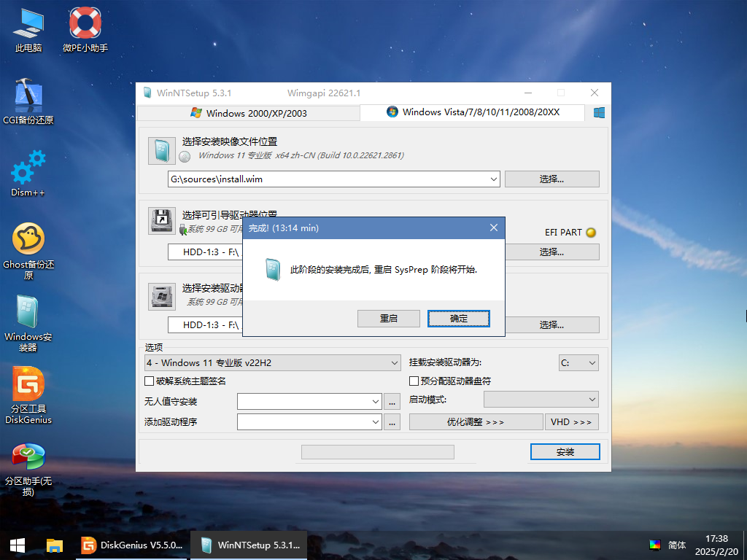Viewport: 747px width, 560px height.
Task: Click the Wimgapi 22621.1 title text
Action: pyautogui.click(x=324, y=93)
